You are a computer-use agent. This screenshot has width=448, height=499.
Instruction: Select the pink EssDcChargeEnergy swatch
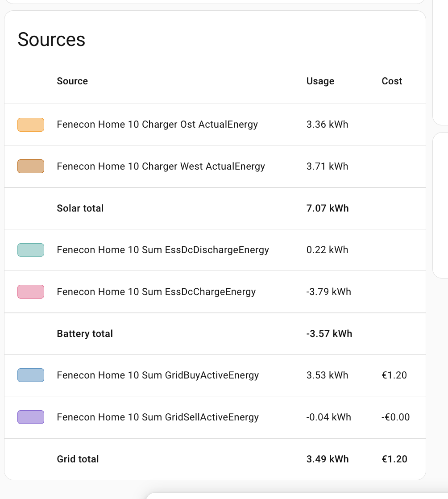click(31, 292)
